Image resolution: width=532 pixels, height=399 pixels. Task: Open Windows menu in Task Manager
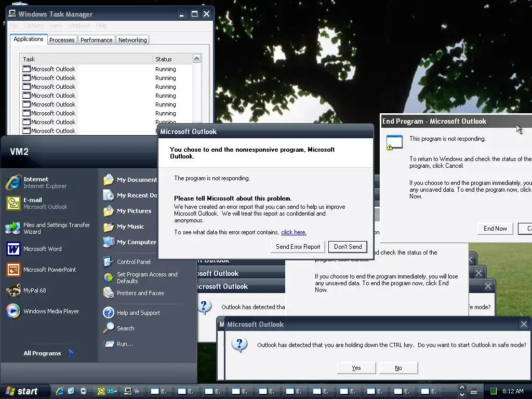click(79, 25)
